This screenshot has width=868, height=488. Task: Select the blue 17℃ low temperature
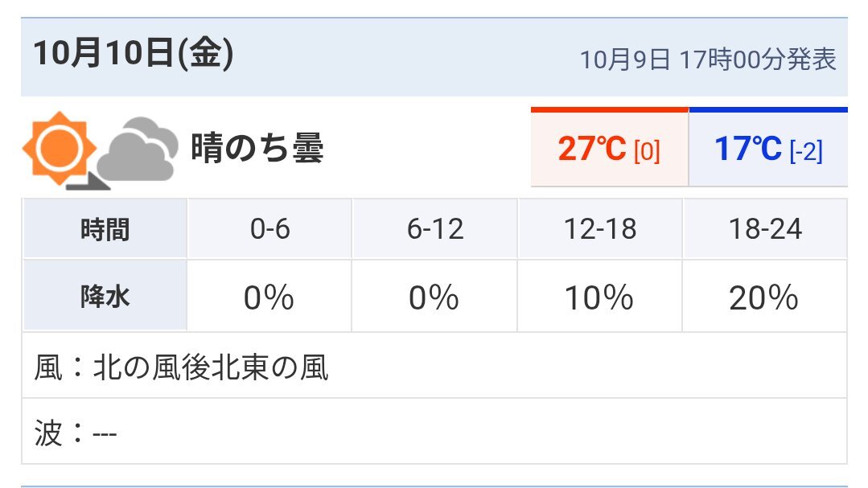748,149
